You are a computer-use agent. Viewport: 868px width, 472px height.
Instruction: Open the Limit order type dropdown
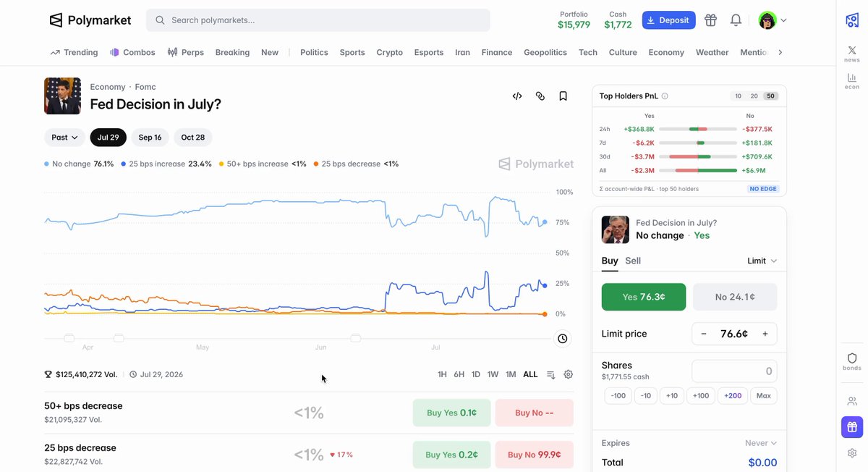[762, 261]
